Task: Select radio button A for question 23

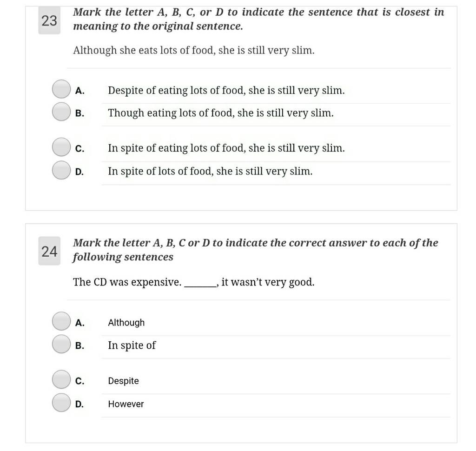Action: point(61,89)
